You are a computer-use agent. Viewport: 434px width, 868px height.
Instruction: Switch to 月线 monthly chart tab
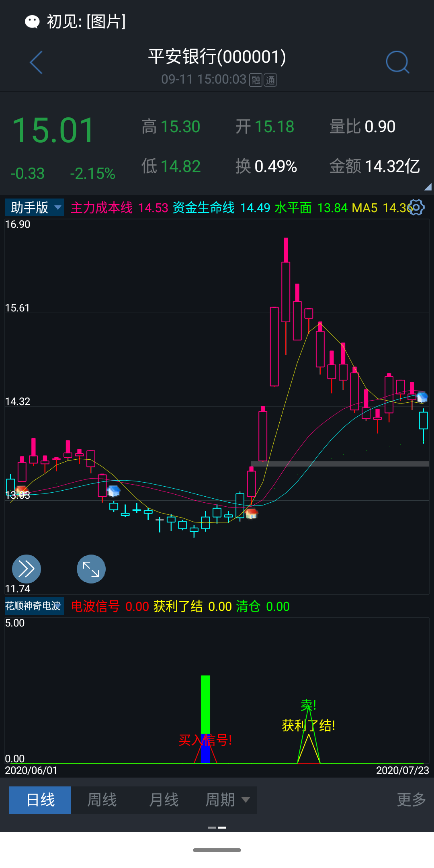point(164,800)
